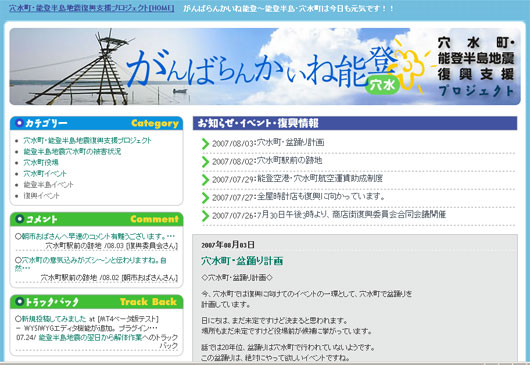Click green arrow beside 2007/07/29 news entry
This screenshot has width=530, height=365.
click(205, 179)
